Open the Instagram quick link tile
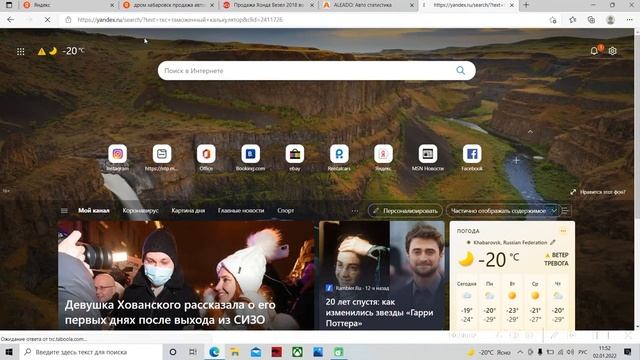Viewport: 640px width, 360px height. (x=118, y=154)
